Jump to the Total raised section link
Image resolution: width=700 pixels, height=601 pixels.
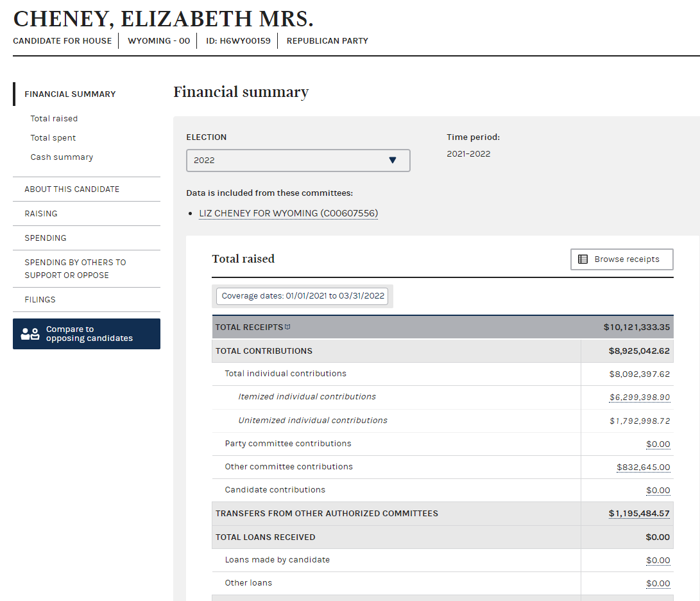pyautogui.click(x=54, y=118)
